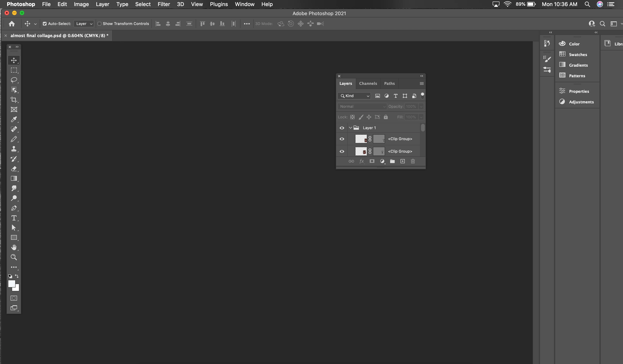Click the delete layer trash icon
This screenshot has width=623, height=364.
point(413,161)
